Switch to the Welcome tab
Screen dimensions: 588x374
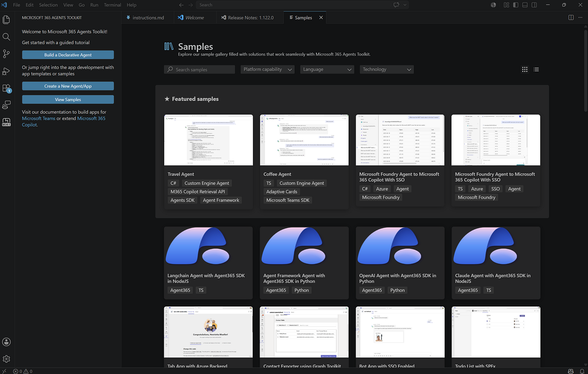[x=194, y=18]
